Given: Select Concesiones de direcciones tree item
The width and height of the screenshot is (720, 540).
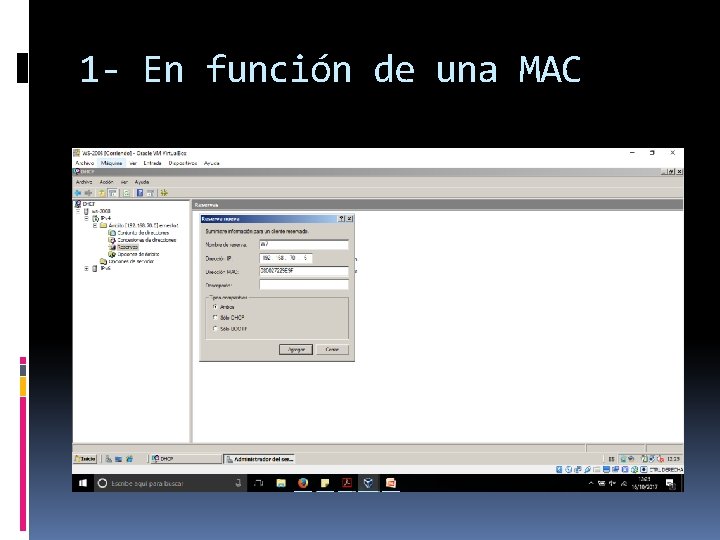Looking at the screenshot, I should [146, 240].
